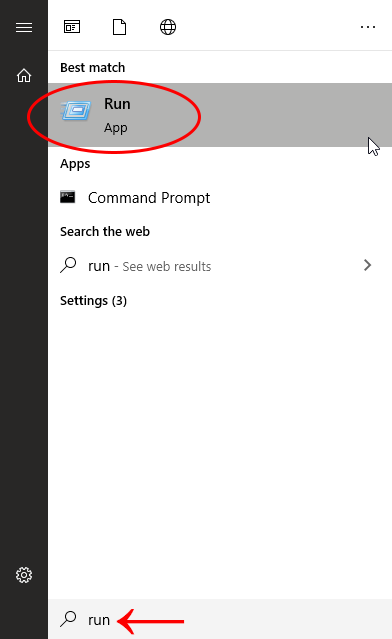Filter results by Apps icon
This screenshot has width=392, height=639.
click(72, 27)
